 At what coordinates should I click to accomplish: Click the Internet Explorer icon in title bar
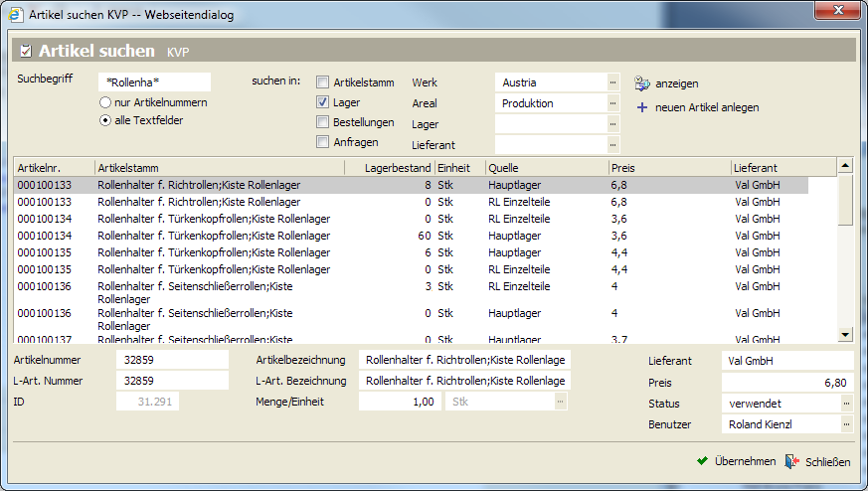point(15,15)
